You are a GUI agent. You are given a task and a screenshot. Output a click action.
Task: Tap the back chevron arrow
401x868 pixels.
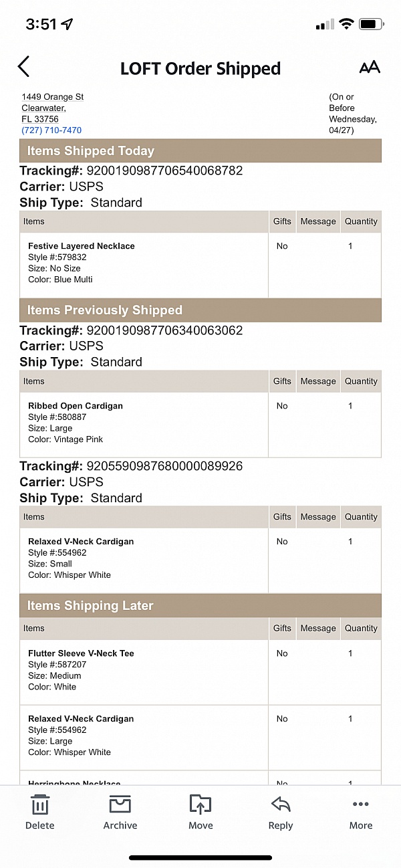[x=24, y=67]
